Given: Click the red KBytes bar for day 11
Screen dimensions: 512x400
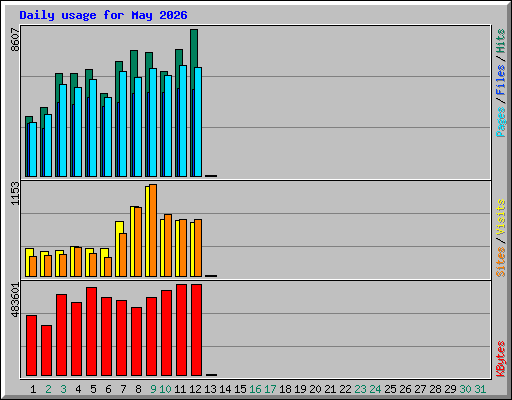Looking at the screenshot, I should point(181,330).
